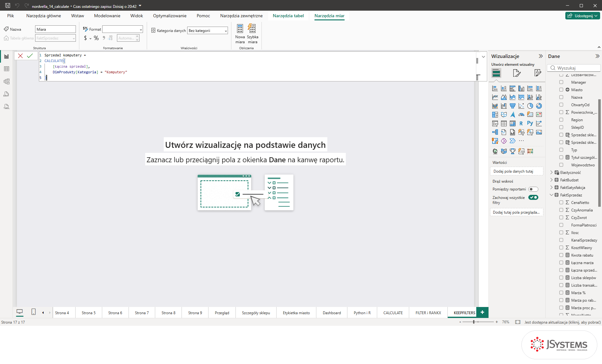Open the Modelowanie ribbon tab
The width and height of the screenshot is (602, 364).
tap(107, 16)
